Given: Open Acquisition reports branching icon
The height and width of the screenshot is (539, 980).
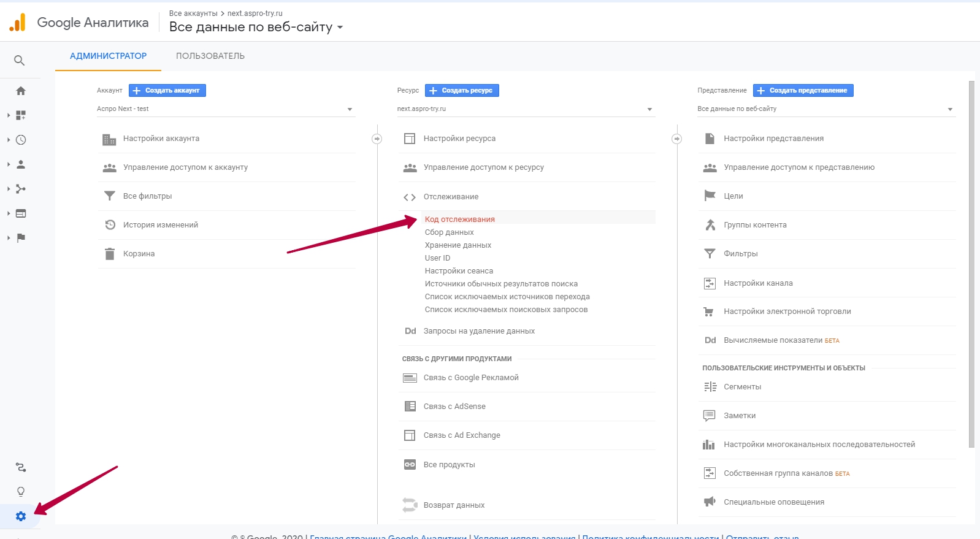Looking at the screenshot, I should point(21,189).
